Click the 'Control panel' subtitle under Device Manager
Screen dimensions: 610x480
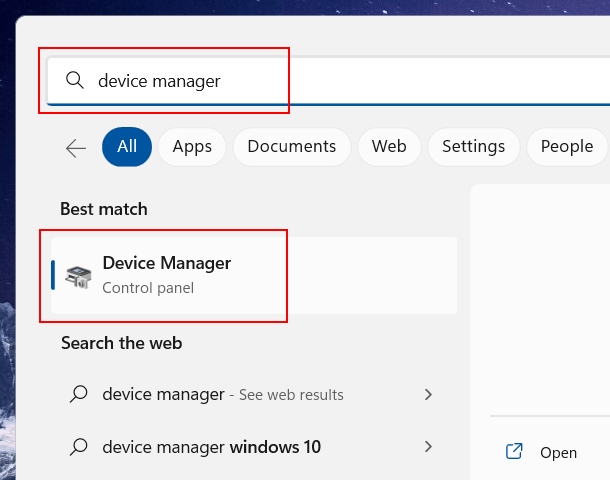click(148, 288)
